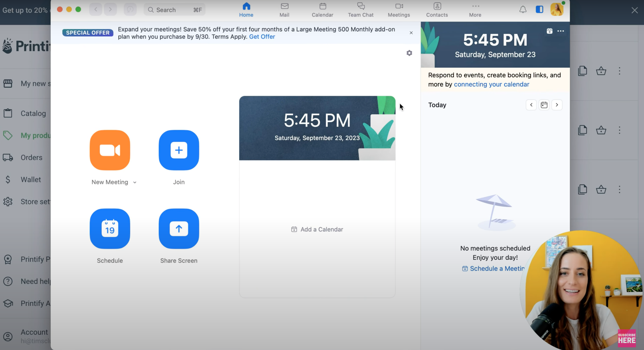Open the profile avatar menu

coord(557,10)
